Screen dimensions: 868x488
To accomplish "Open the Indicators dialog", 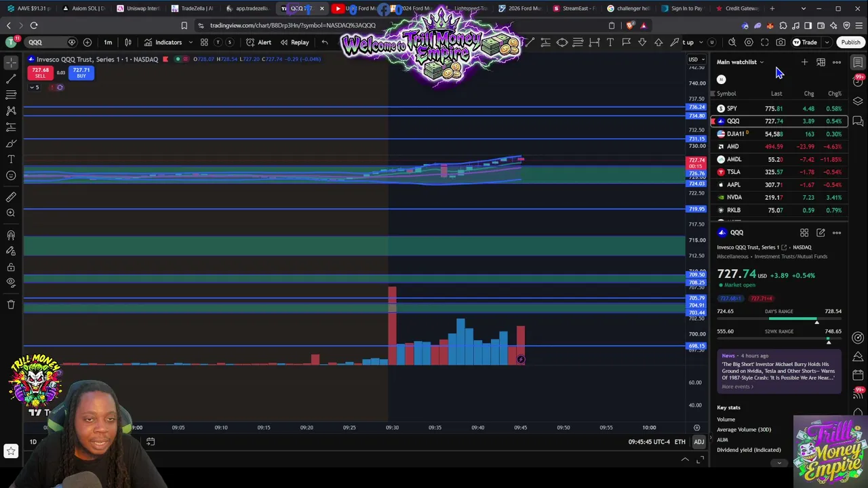I will [163, 42].
